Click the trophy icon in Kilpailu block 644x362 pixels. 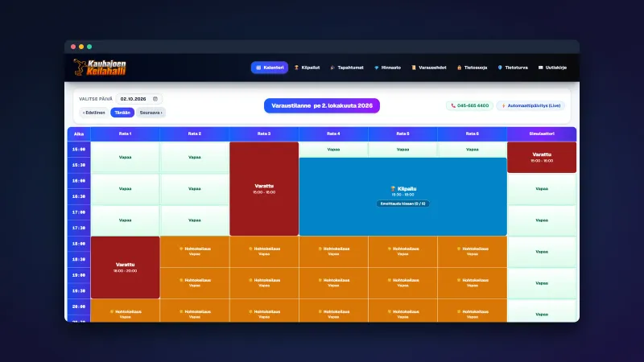393,189
